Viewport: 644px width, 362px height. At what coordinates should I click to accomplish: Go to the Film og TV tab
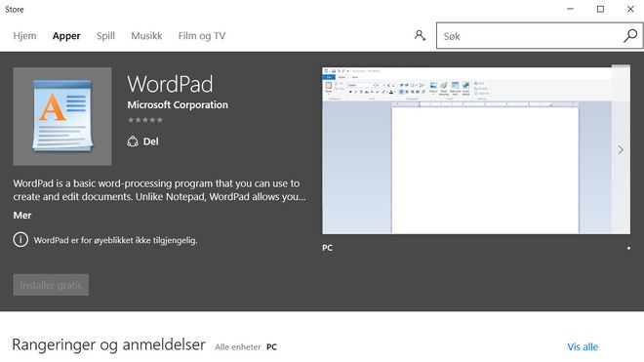pos(202,36)
